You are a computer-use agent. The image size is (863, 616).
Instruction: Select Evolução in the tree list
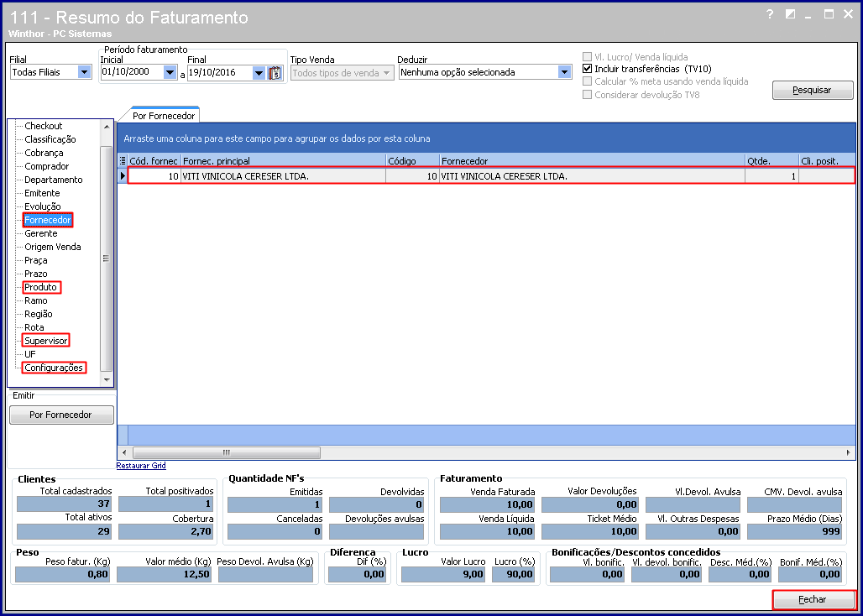[42, 206]
